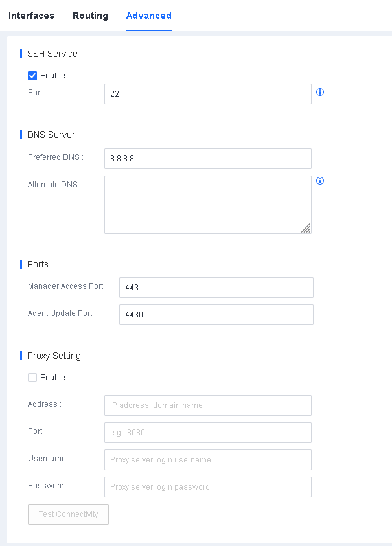
Task: Click the proxy Username input
Action: pos(207,460)
